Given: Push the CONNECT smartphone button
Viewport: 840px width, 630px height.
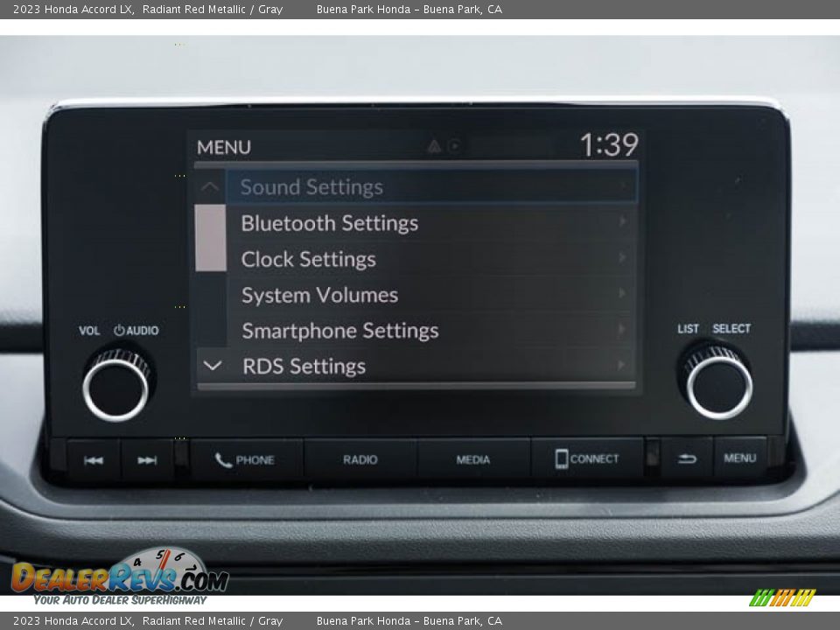Looking at the screenshot, I should click(587, 458).
